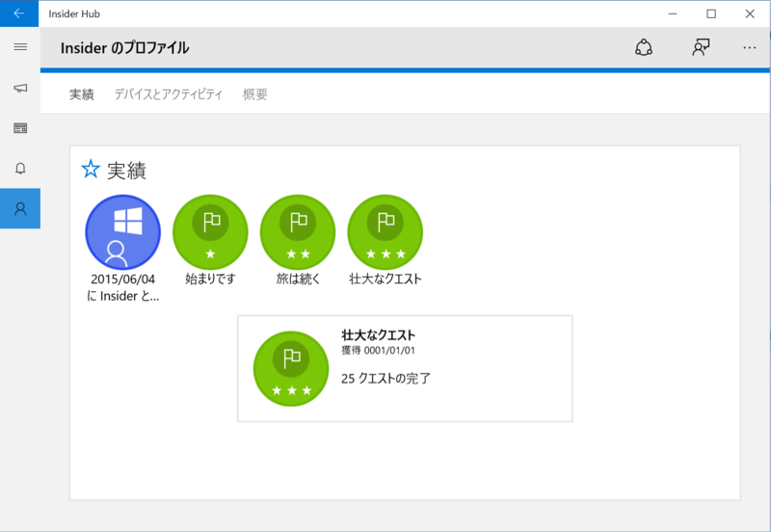Select the two-star 旅は続く badge
Image resolution: width=771 pixels, height=532 pixels.
(298, 232)
